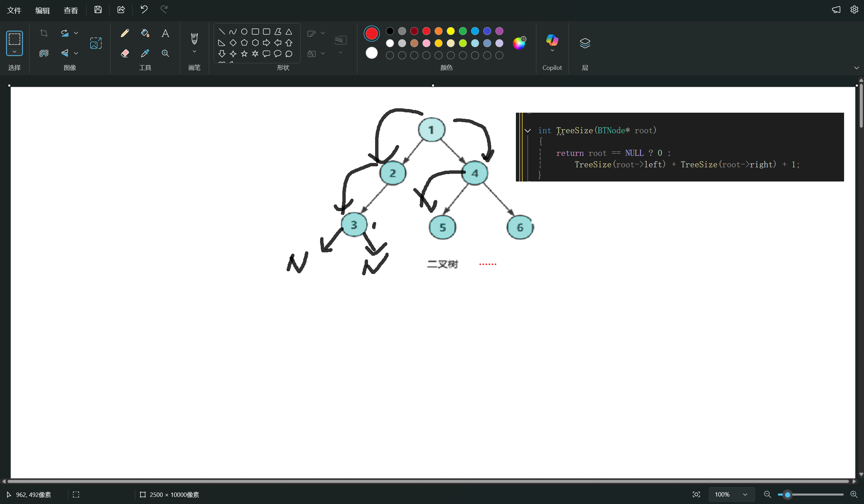
Task: Open the 查看 menu
Action: click(71, 10)
